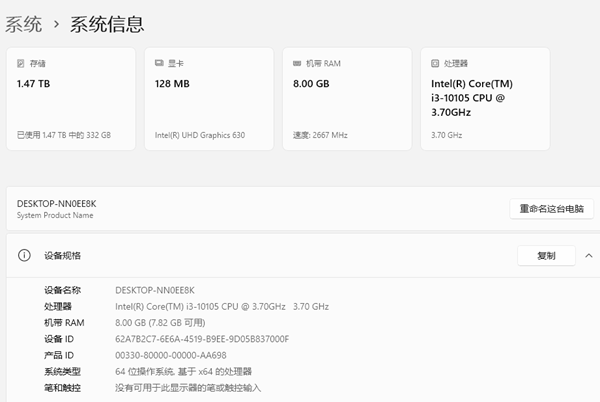The height and width of the screenshot is (402, 600).
Task: Click the graphics card icon beside 显卡
Action: pos(160,63)
